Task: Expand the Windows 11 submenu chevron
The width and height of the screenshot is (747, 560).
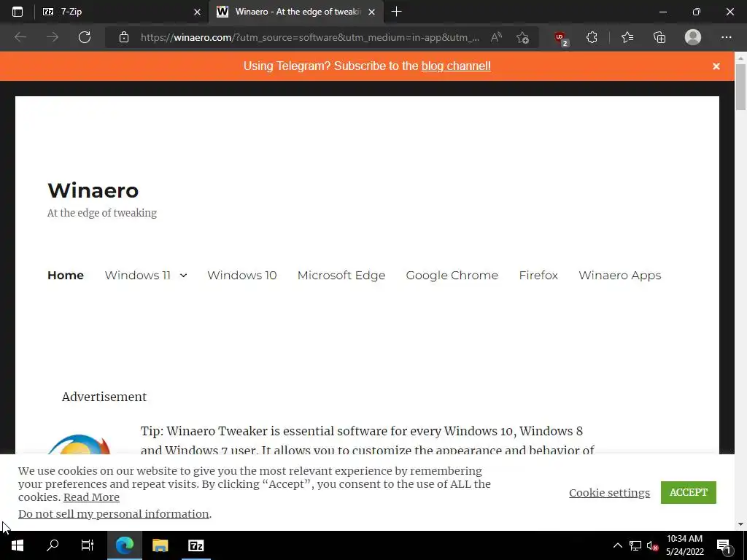Action: 183,275
